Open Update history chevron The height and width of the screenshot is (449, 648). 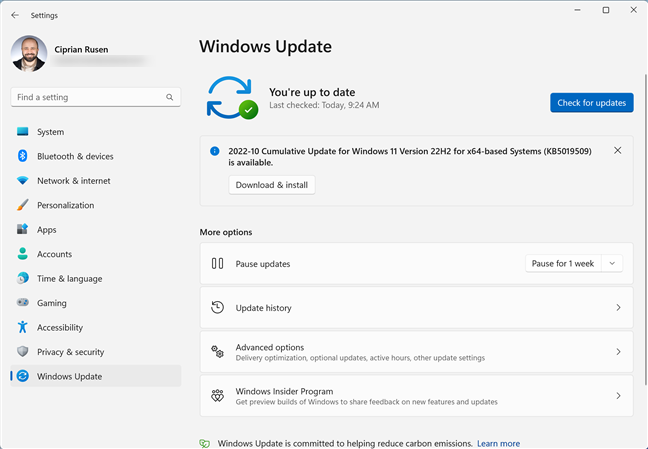pyautogui.click(x=618, y=307)
